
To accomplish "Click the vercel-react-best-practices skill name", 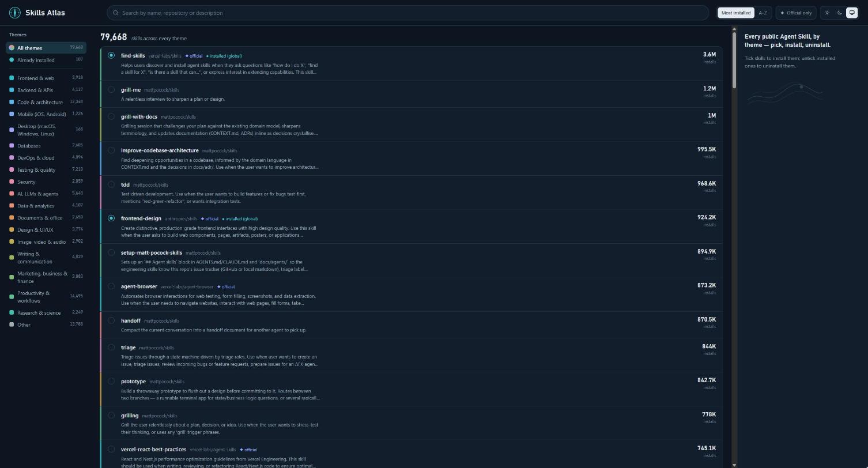I will [x=154, y=450].
